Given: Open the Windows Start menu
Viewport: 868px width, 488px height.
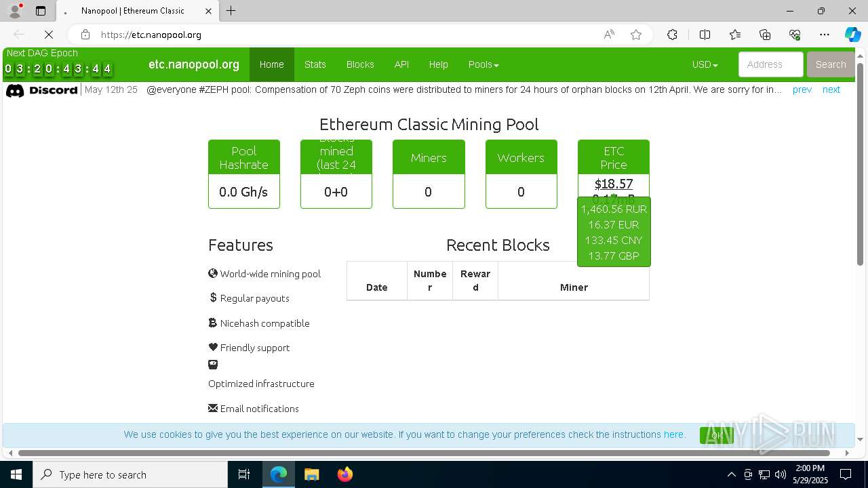Looking at the screenshot, I should [x=16, y=474].
